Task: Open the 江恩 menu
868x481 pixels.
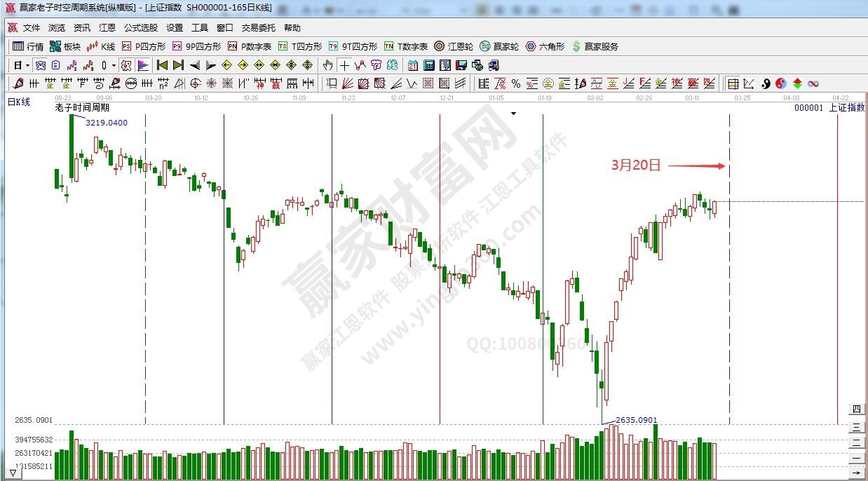Action: pos(107,28)
